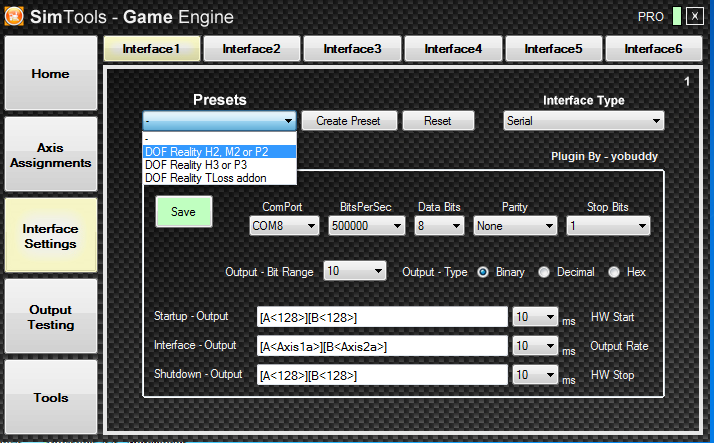The height and width of the screenshot is (443, 714).
Task: Open the BitsPerSec 500000 dropdown
Action: click(x=367, y=226)
